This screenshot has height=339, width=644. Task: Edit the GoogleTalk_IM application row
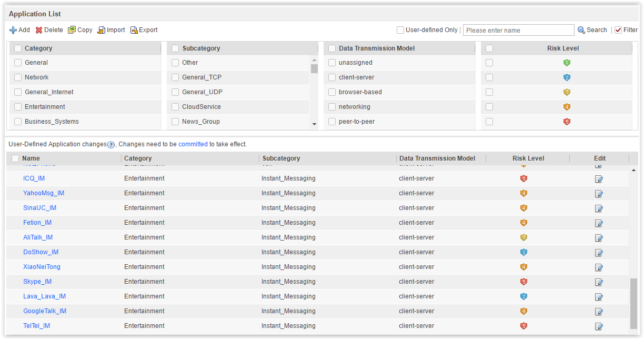[x=599, y=311]
